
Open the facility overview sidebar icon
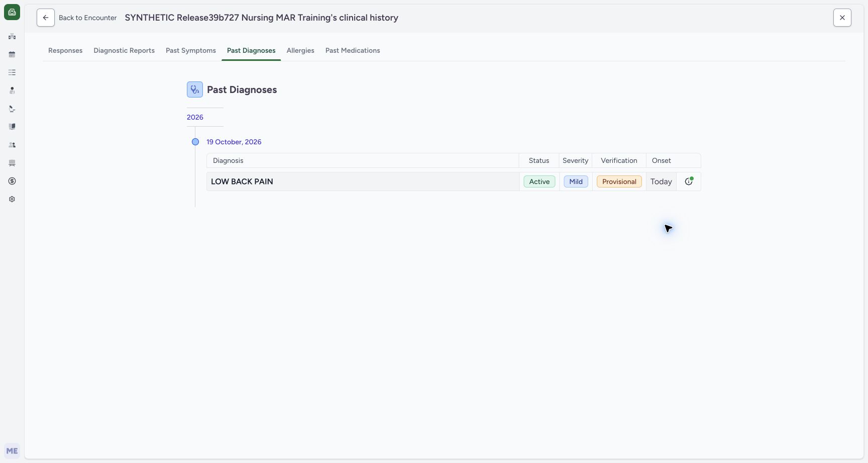12,36
